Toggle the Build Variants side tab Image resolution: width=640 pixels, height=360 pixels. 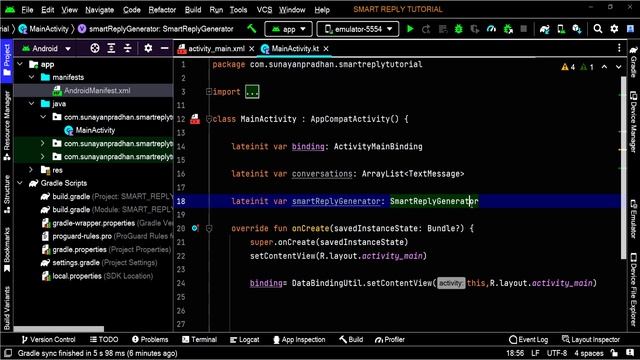pyautogui.click(x=7, y=308)
